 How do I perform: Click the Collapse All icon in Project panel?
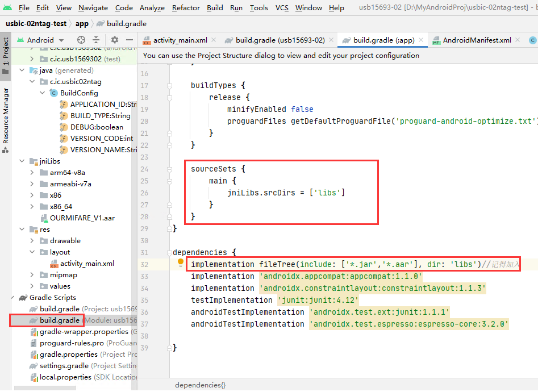tap(96, 40)
